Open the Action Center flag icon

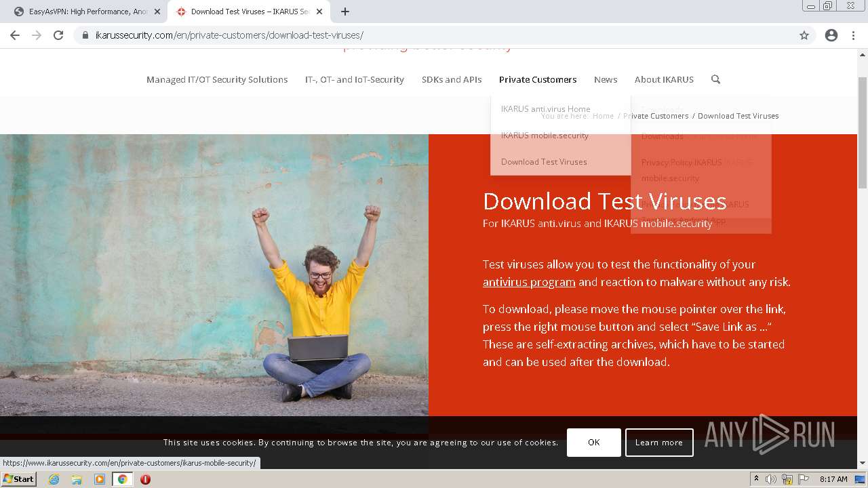[x=803, y=479]
